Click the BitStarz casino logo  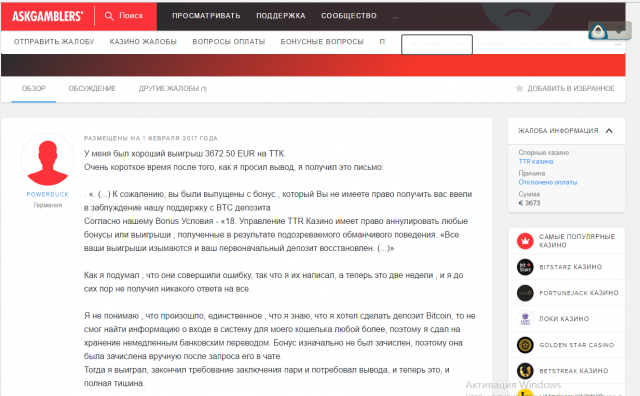(x=525, y=267)
